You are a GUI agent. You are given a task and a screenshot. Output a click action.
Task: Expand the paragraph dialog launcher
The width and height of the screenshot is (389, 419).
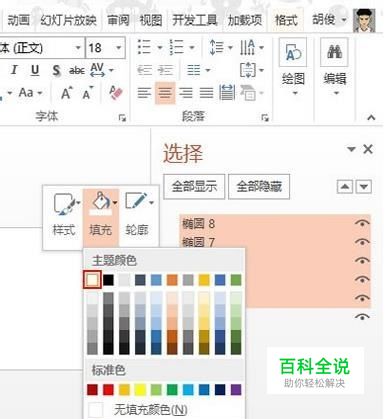[x=265, y=117]
